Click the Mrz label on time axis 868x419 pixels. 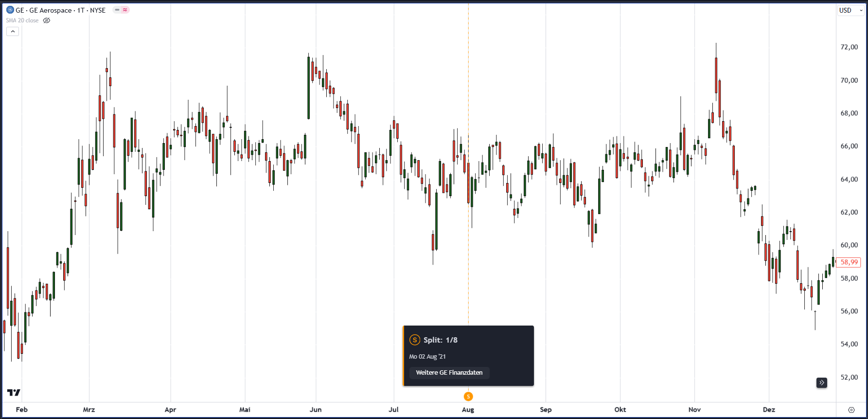pos(89,410)
